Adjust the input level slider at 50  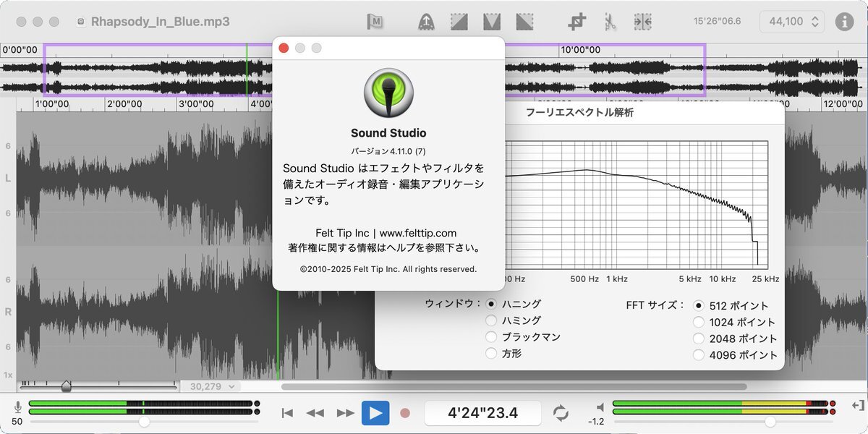[144, 421]
